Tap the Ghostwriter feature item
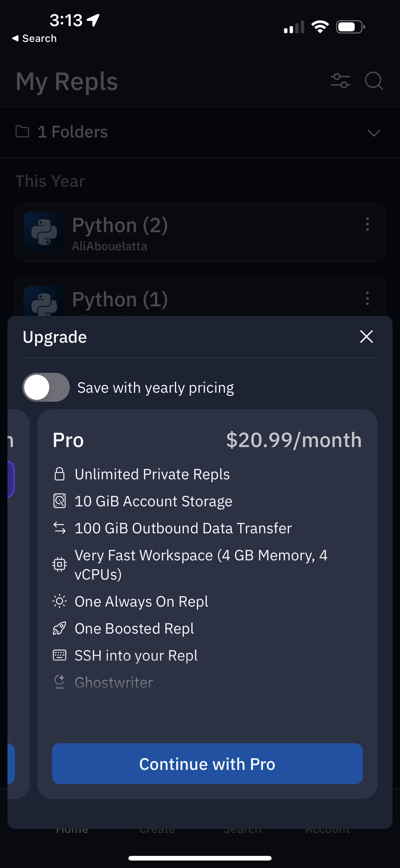This screenshot has width=400, height=868. tap(114, 682)
